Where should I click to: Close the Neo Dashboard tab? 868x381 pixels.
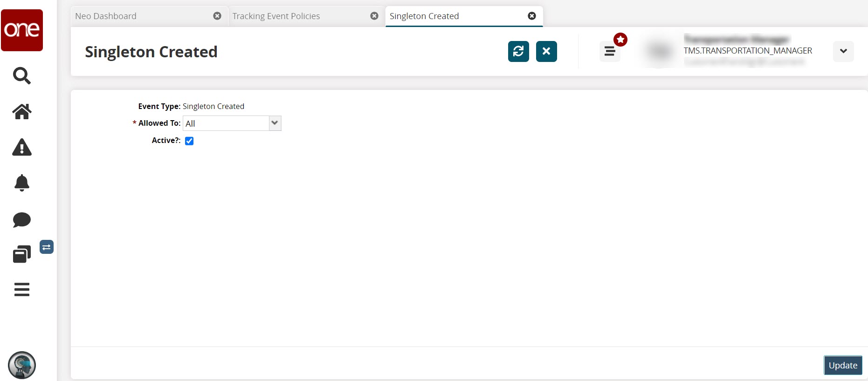pyautogui.click(x=217, y=16)
